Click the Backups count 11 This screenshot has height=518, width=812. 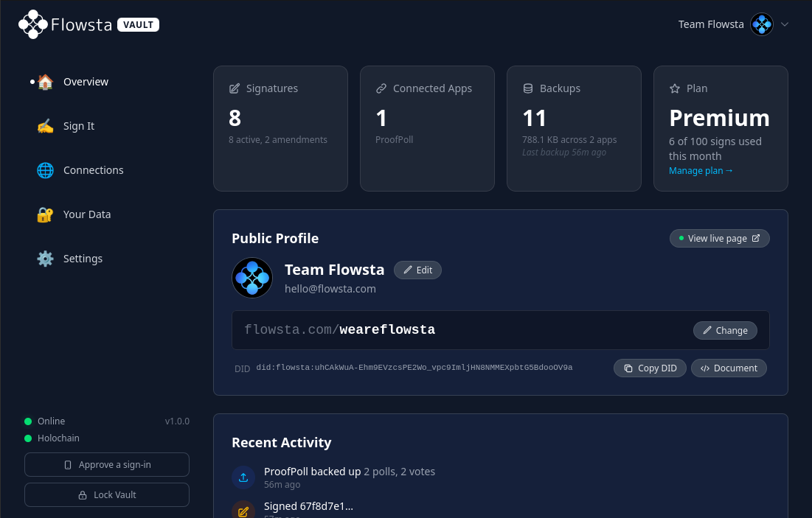535,118
